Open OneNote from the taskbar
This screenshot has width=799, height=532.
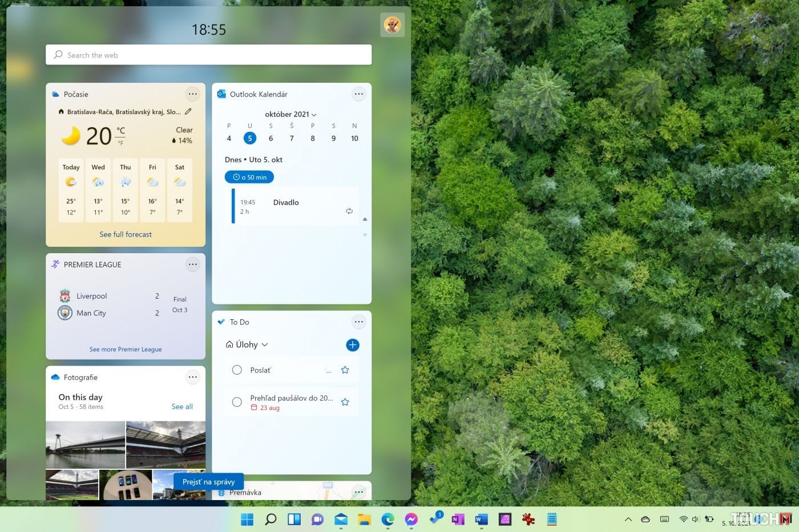458,519
